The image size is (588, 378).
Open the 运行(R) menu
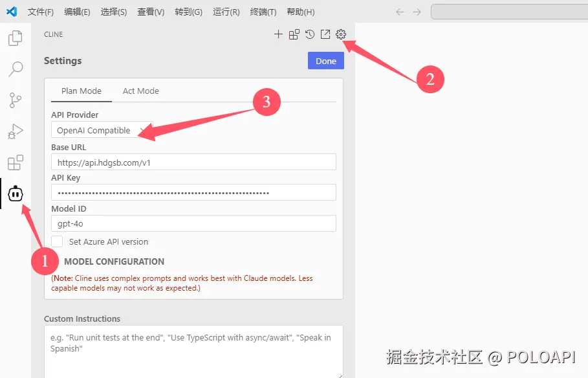(226, 12)
